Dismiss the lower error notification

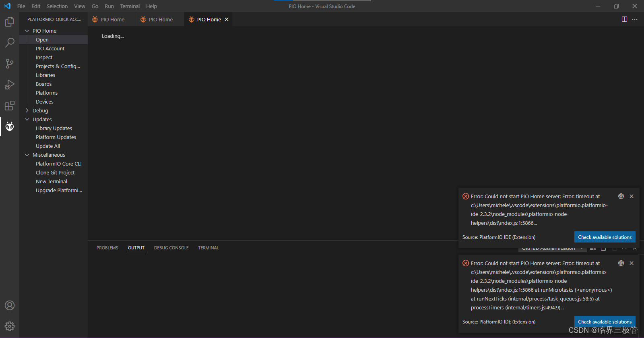click(x=632, y=263)
